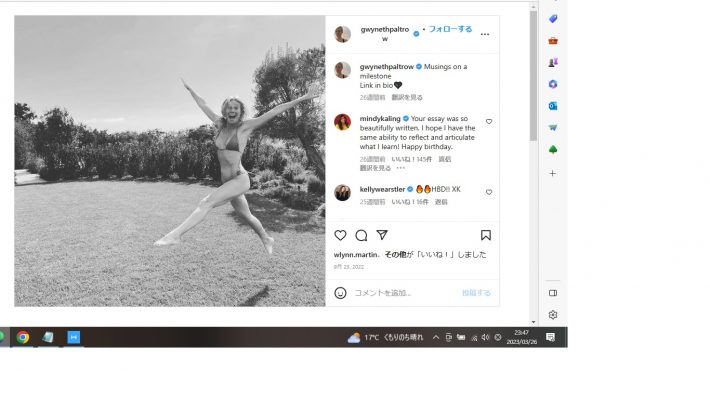The height and width of the screenshot is (399, 710).
Task: View caption translation 翻訳を見る
Action: [407, 97]
